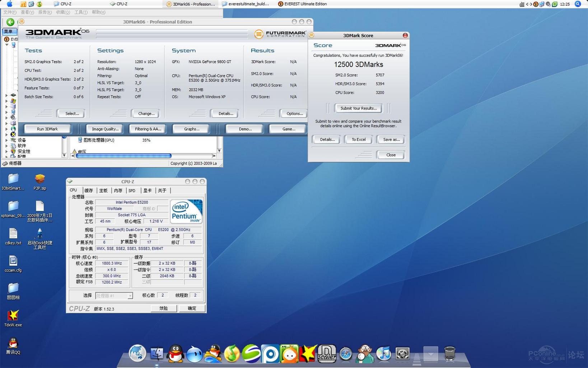The height and width of the screenshot is (368, 588).
Task: Click the speaker volume icon in tray
Action: tap(548, 4)
